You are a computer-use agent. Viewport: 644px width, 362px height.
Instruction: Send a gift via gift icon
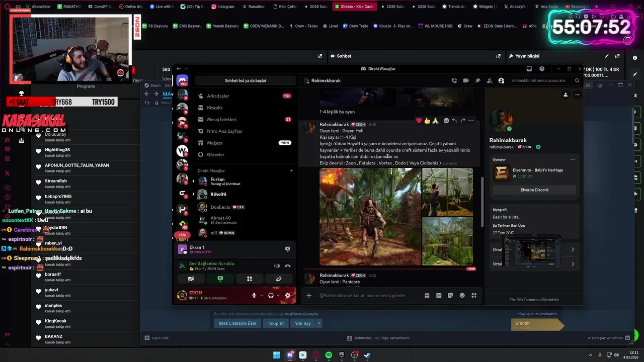tap(427, 296)
